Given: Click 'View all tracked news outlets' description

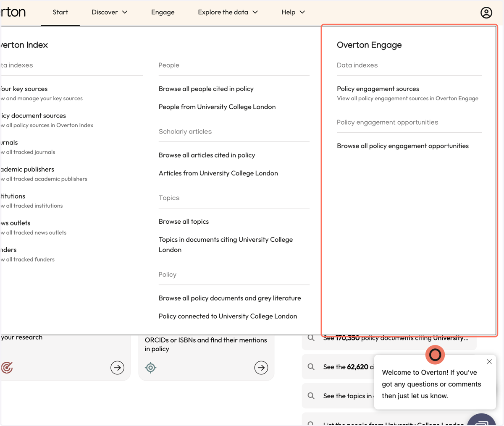Looking at the screenshot, I should (33, 233).
